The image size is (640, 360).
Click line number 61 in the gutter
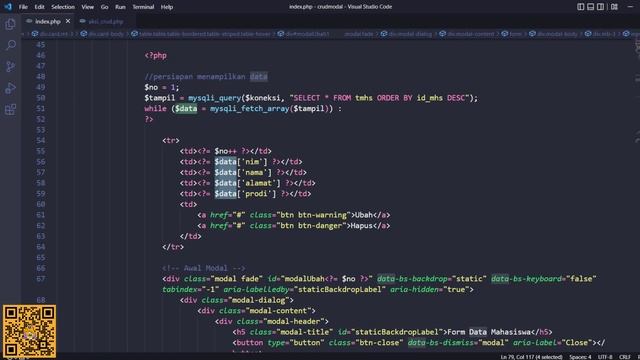[x=40, y=215]
